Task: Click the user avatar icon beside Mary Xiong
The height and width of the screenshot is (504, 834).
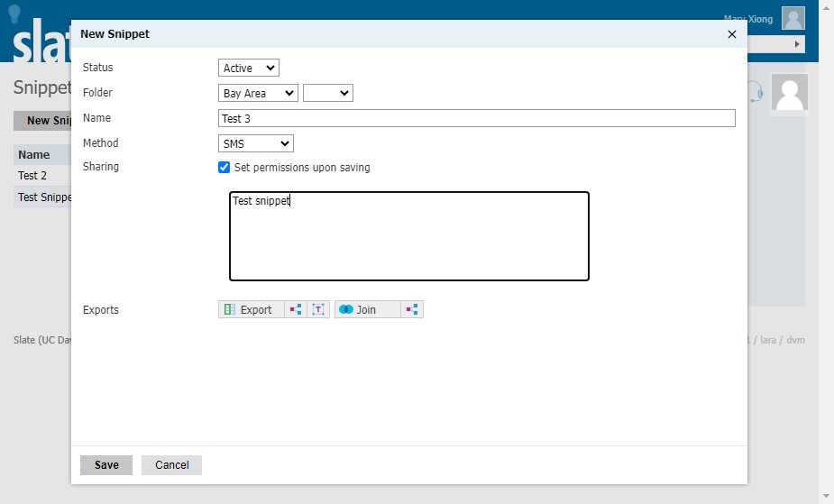Action: (x=793, y=18)
